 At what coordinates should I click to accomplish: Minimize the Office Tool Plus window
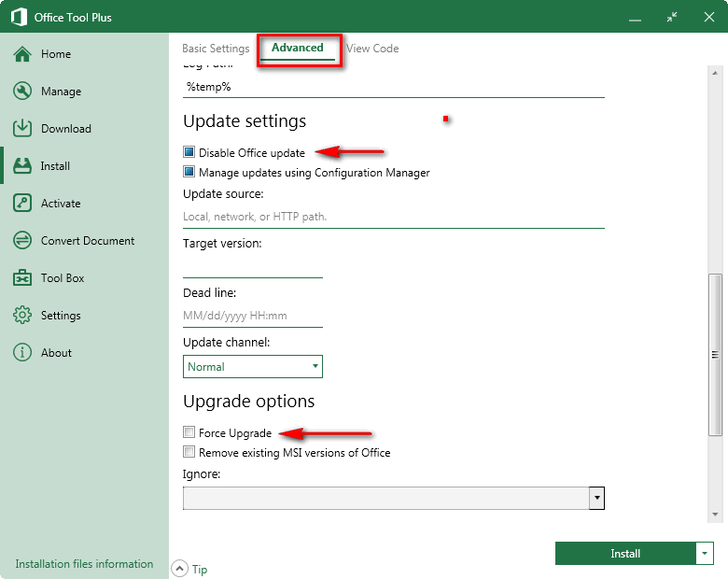pyautogui.click(x=635, y=18)
